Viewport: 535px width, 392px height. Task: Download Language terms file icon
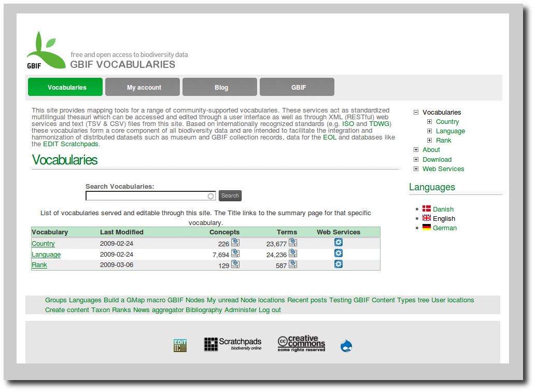[293, 253]
